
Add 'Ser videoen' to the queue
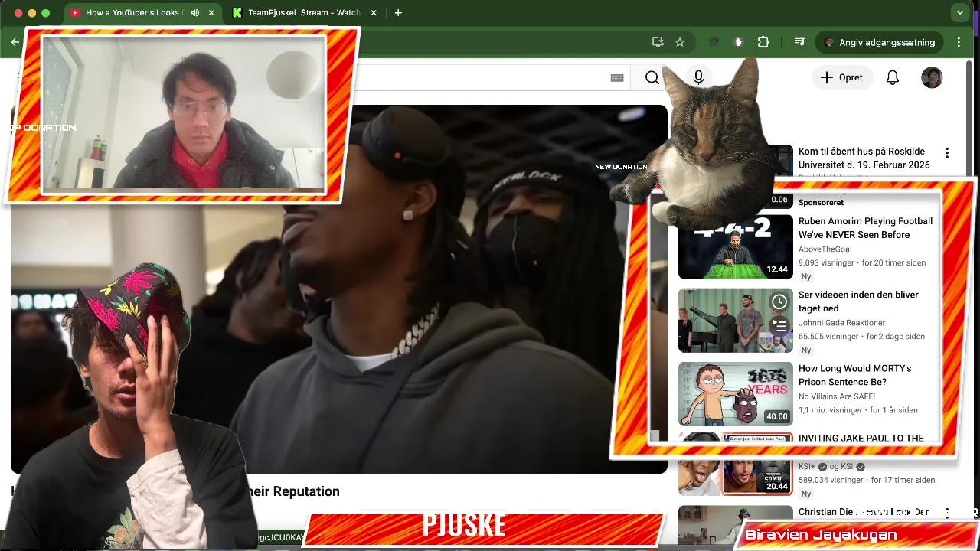tap(779, 325)
